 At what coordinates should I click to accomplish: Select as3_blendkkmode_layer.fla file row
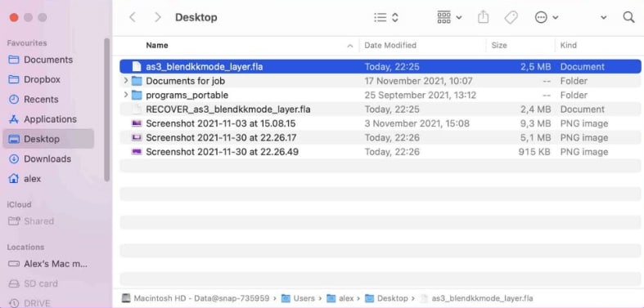pos(381,66)
